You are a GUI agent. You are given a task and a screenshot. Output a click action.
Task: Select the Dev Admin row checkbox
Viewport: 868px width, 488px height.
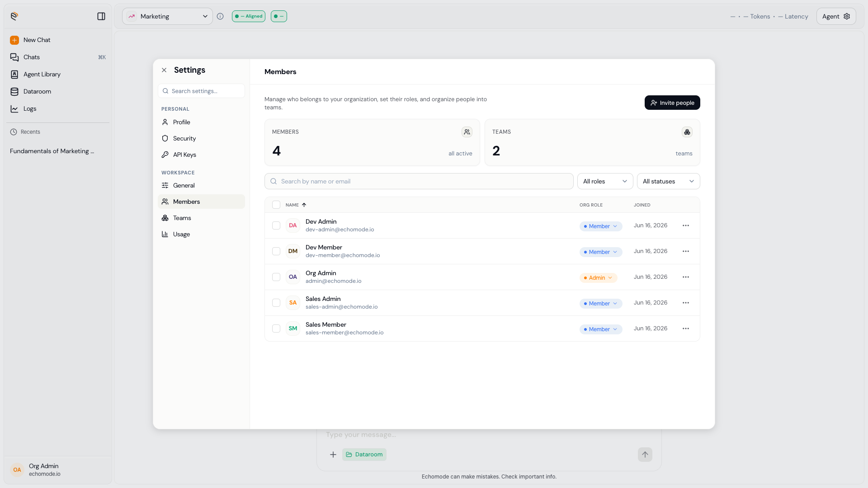point(276,225)
